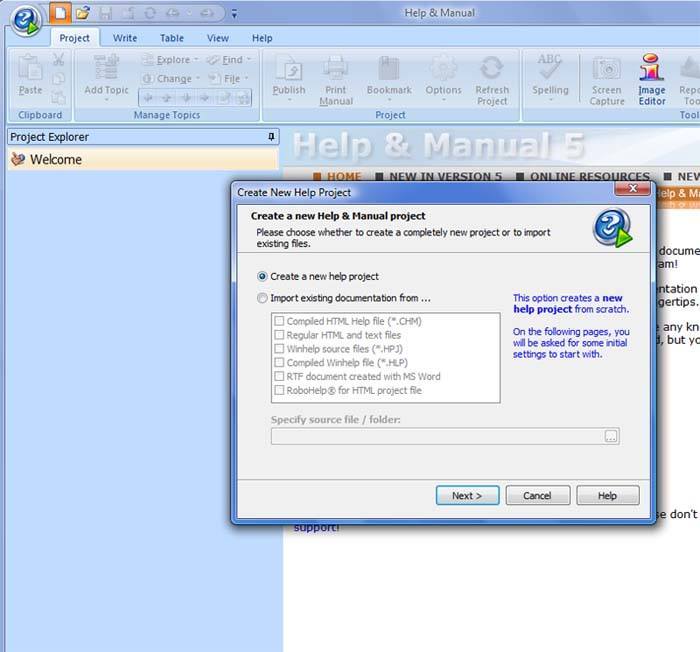The width and height of the screenshot is (700, 652).
Task: Click the open folder icon in quick access
Action: point(83,13)
